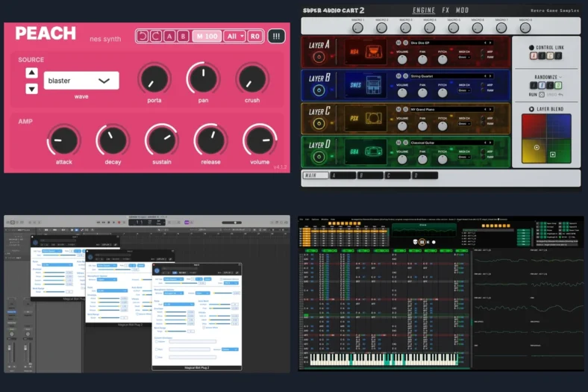Click previous preset arrow in Layer B
This screenshot has width=588, height=392.
click(485, 75)
